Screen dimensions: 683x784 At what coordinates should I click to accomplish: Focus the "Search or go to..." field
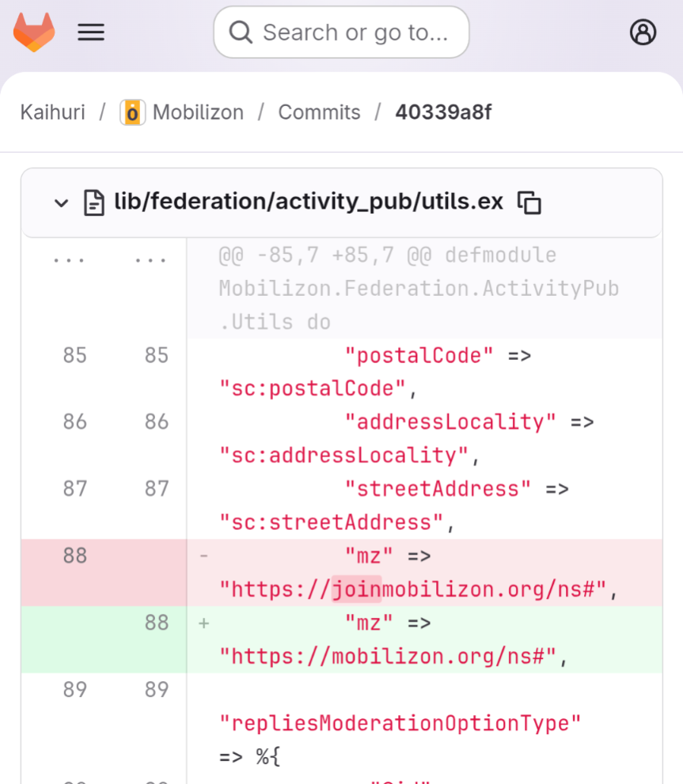tap(355, 32)
